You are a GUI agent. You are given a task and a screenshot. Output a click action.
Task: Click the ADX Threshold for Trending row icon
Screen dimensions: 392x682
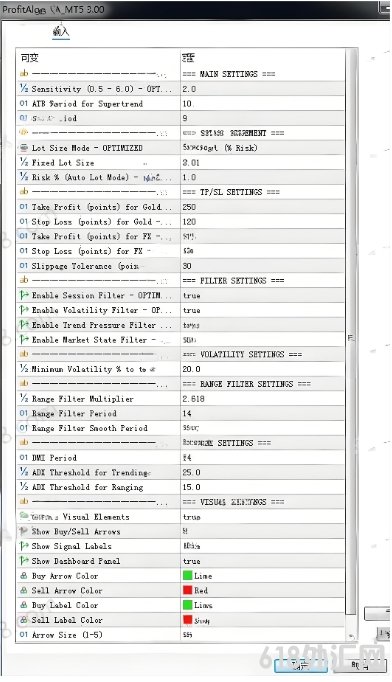(24, 472)
